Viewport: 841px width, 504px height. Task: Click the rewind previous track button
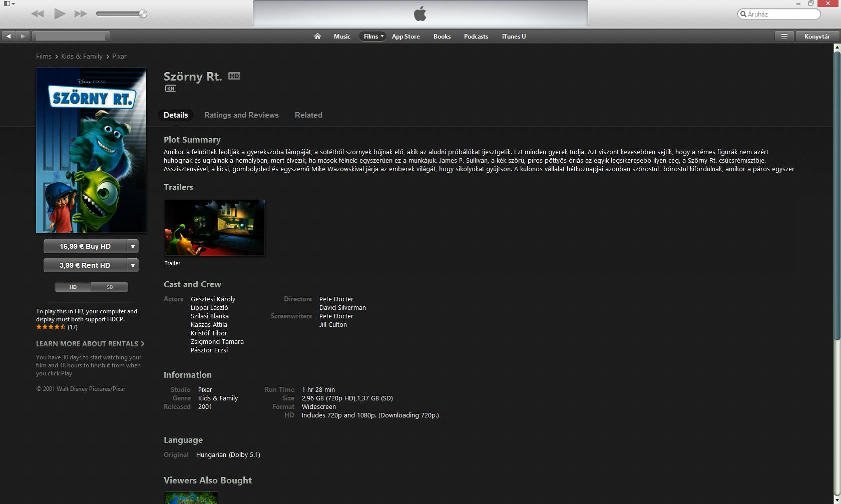(x=38, y=14)
